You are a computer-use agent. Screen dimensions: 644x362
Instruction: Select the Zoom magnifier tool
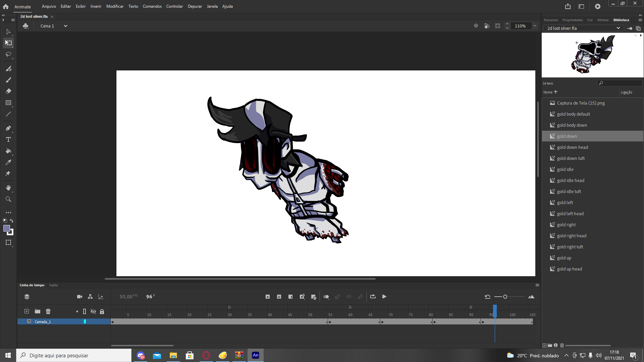coord(8,199)
